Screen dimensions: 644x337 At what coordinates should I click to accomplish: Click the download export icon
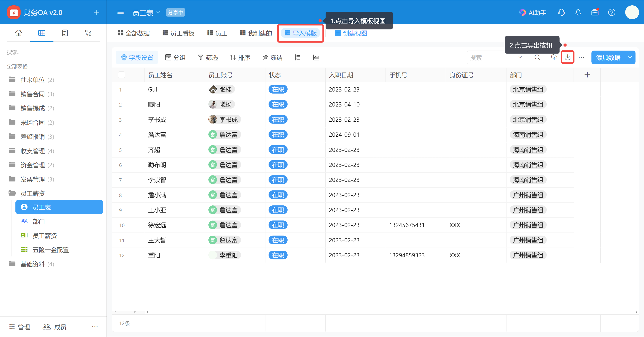coord(568,57)
